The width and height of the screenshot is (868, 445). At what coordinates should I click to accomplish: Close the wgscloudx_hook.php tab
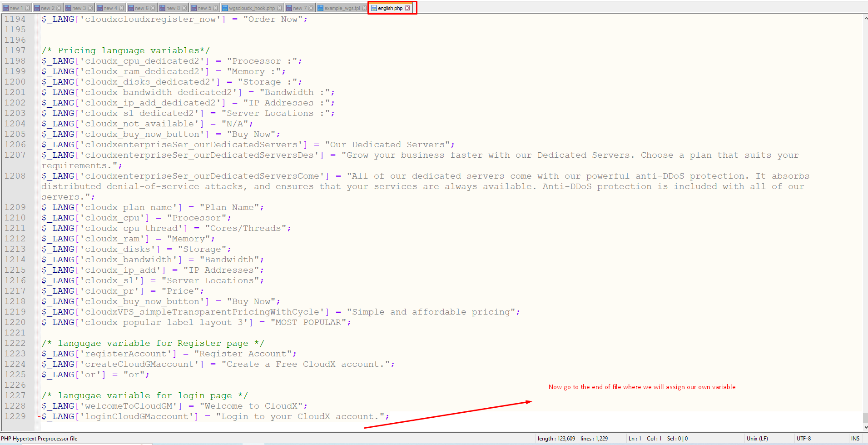point(280,8)
